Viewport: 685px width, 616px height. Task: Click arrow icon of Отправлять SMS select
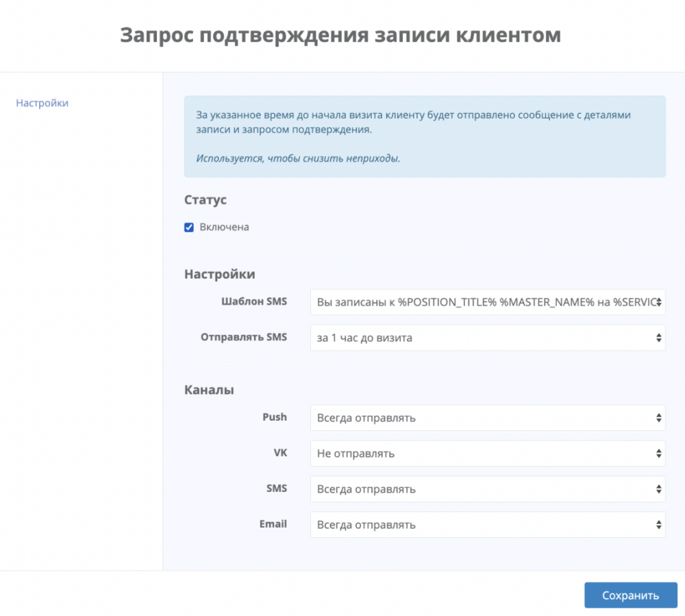(658, 338)
